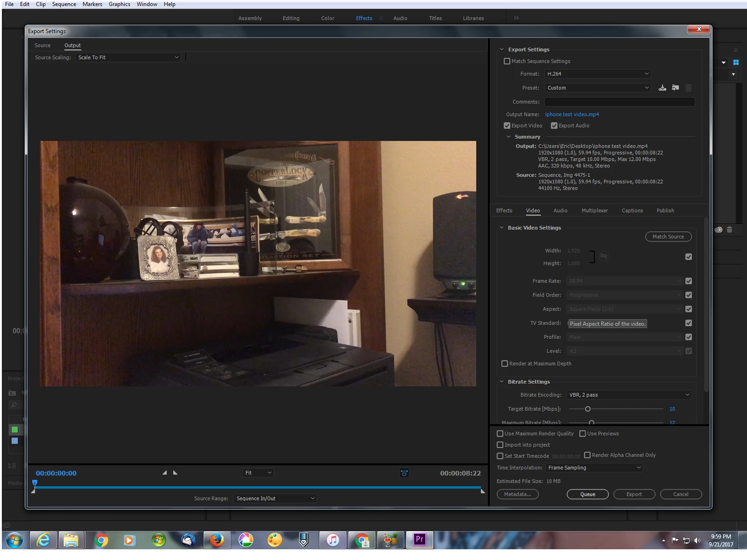Image resolution: width=747 pixels, height=560 pixels.
Task: Open the Bitrate Encoding dropdown
Action: 629,395
